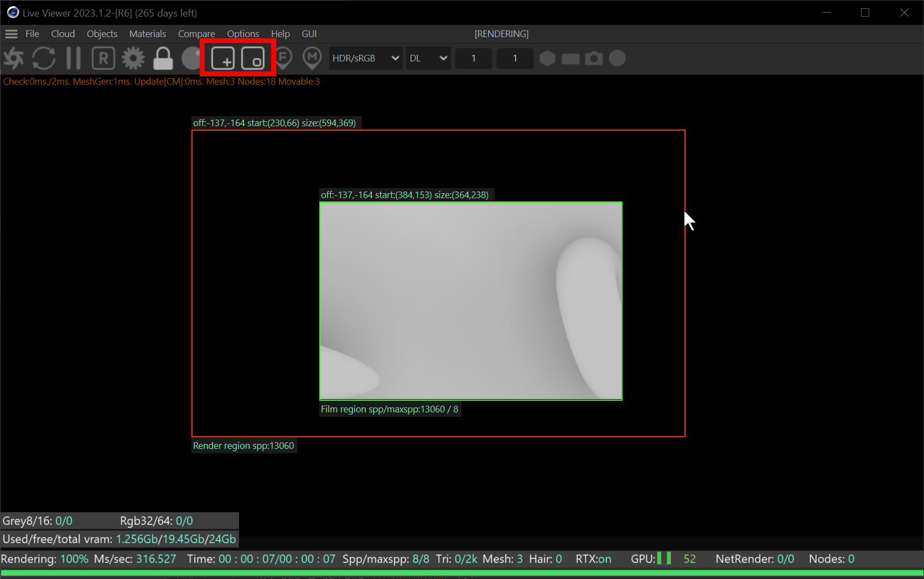This screenshot has height=579, width=924.
Task: Open render settings gear icon
Action: pyautogui.click(x=133, y=58)
